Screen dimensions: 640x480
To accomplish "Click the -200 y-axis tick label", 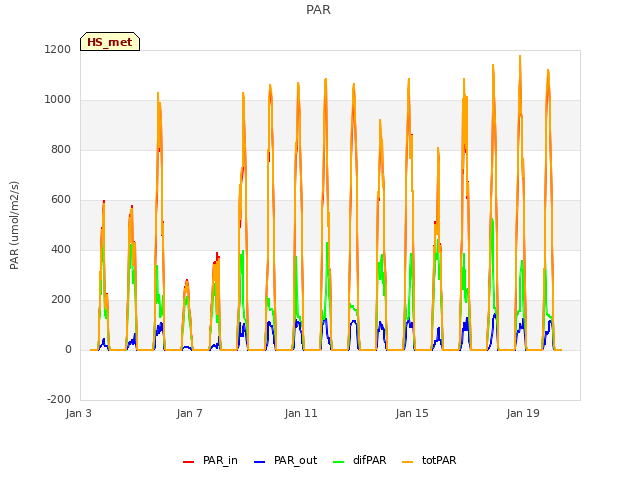I will click(59, 399).
